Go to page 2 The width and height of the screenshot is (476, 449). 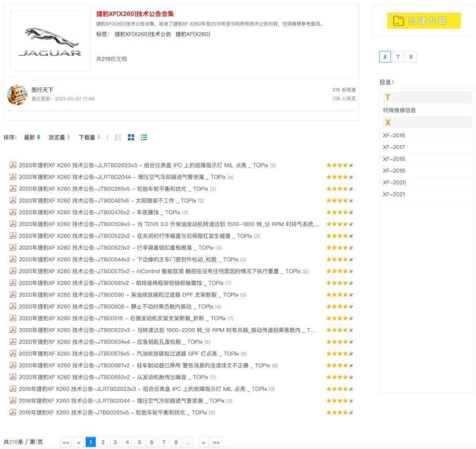click(x=103, y=442)
